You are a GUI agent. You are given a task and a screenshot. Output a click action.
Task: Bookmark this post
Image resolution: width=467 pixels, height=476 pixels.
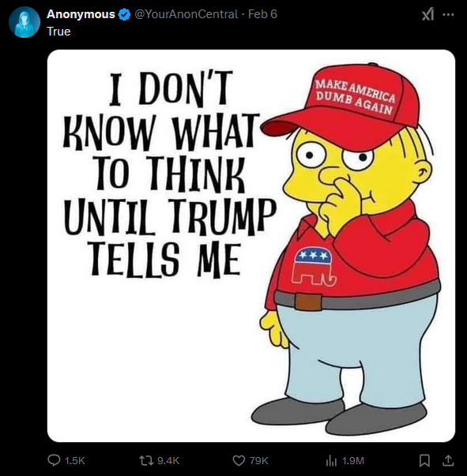pyautogui.click(x=424, y=460)
